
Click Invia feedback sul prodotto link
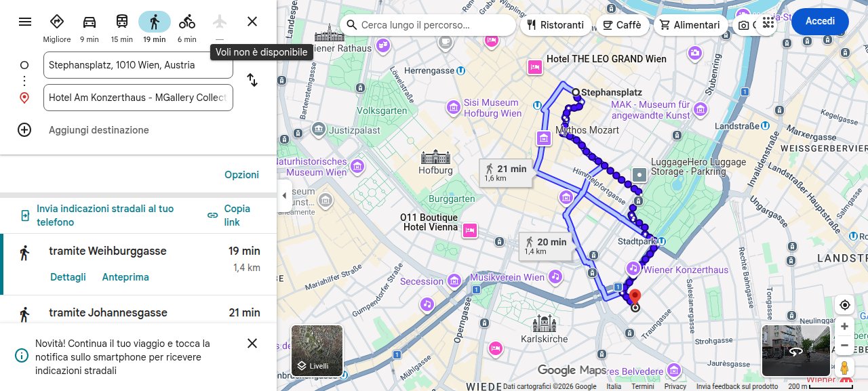pyautogui.click(x=737, y=386)
